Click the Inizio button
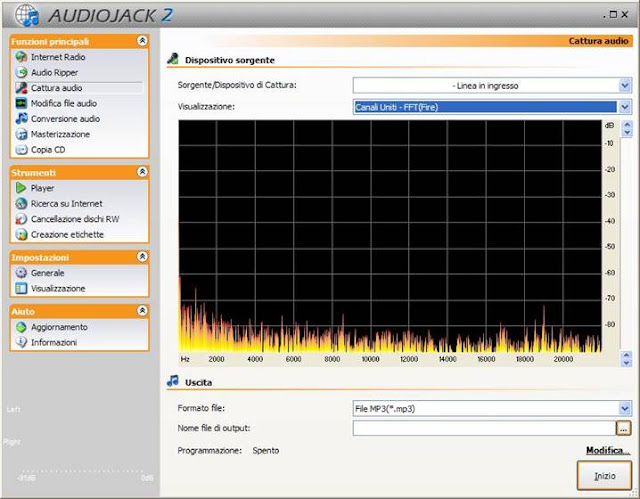Viewport: 640px width, 499px height. [604, 476]
